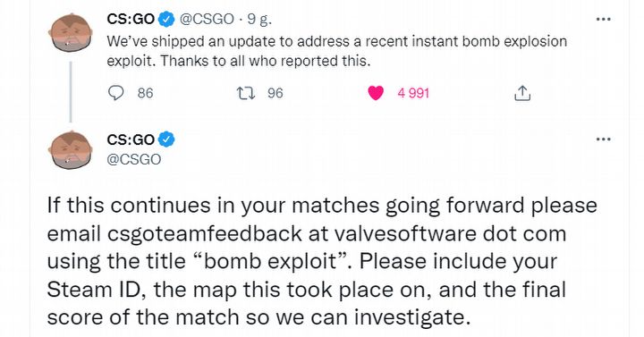The image size is (644, 337).
Task: Open CS:GO display name in first tweet
Action: (x=131, y=20)
